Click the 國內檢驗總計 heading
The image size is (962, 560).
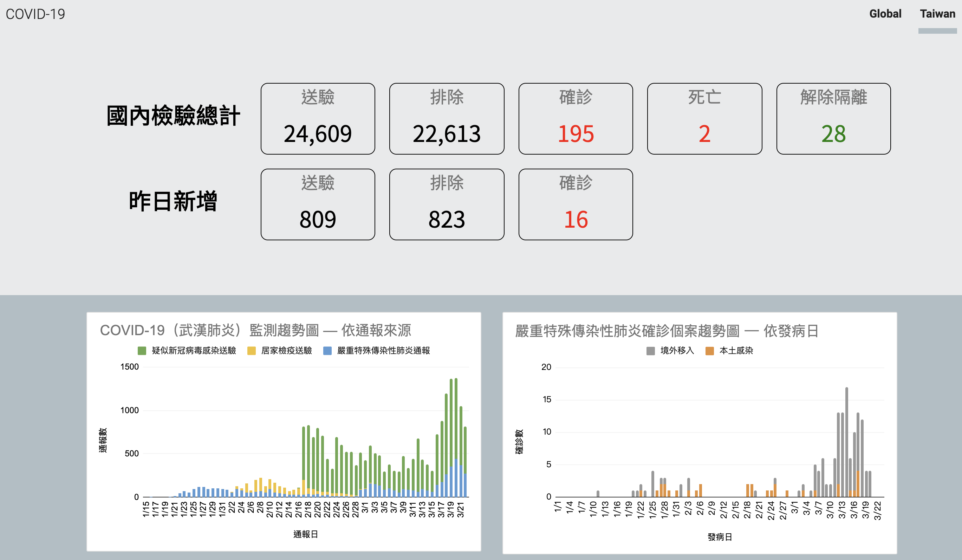tap(173, 116)
